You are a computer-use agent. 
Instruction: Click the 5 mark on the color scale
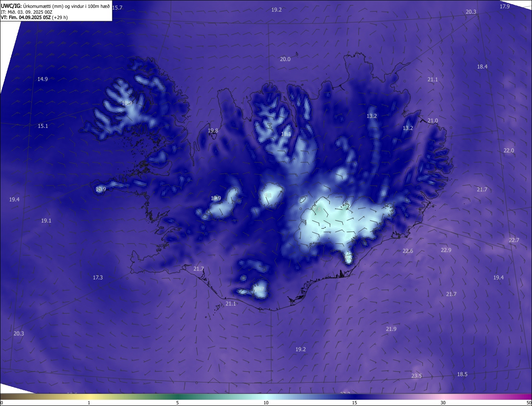[x=177, y=403]
